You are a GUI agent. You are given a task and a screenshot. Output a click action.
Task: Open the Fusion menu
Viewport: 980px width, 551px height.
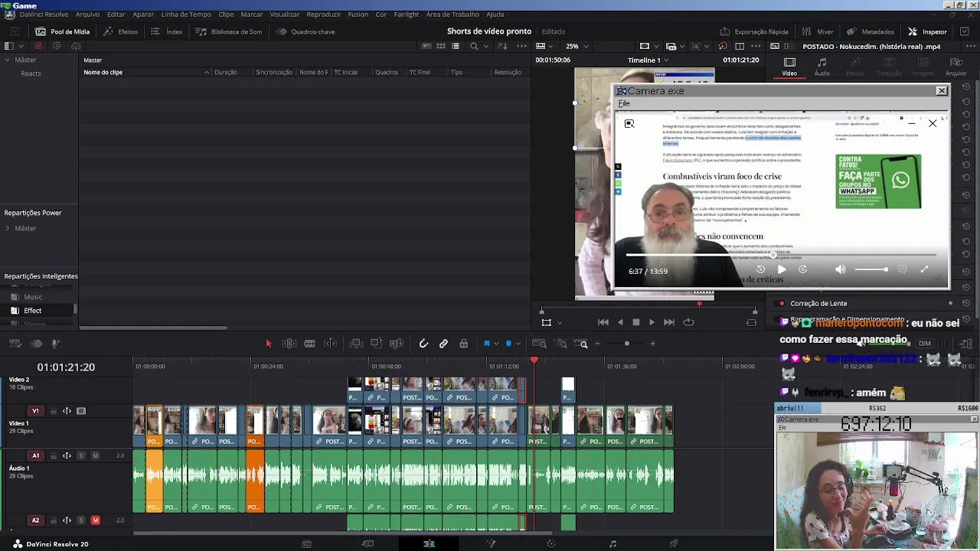point(358,15)
